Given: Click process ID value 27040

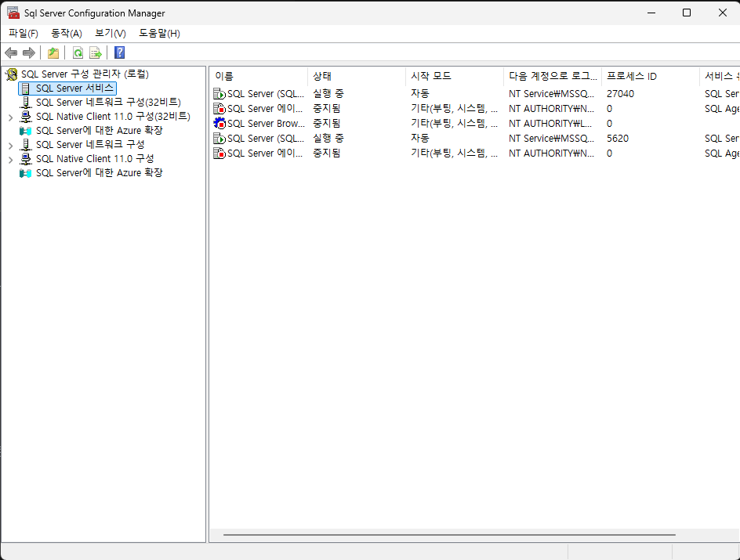Looking at the screenshot, I should tap(620, 94).
